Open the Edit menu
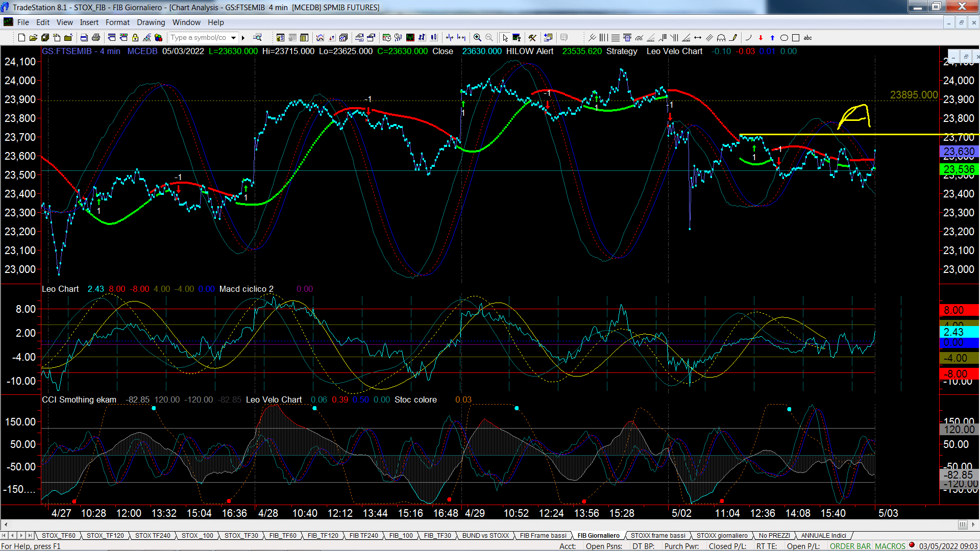980x551 pixels. coord(43,22)
